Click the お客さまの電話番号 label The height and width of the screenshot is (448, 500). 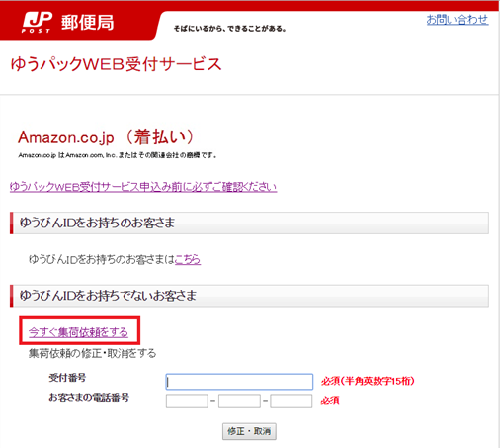point(89,398)
